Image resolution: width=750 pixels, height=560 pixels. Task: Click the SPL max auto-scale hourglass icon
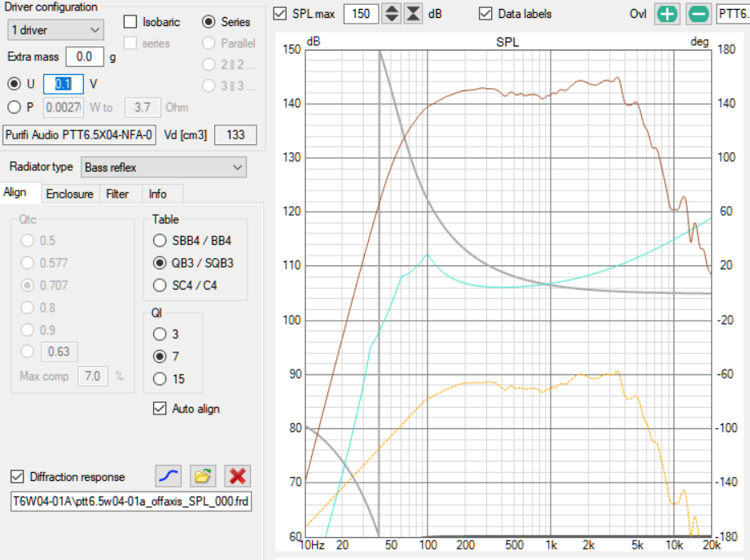point(413,13)
